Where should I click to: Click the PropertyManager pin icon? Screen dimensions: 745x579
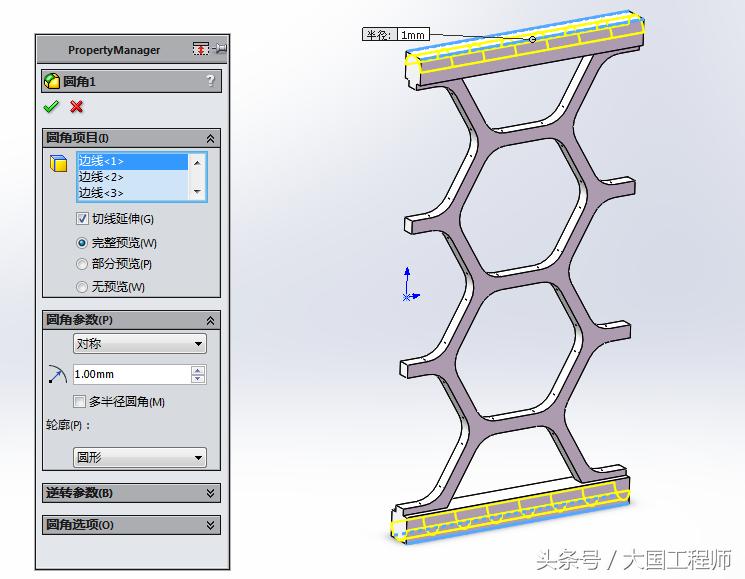pos(220,48)
